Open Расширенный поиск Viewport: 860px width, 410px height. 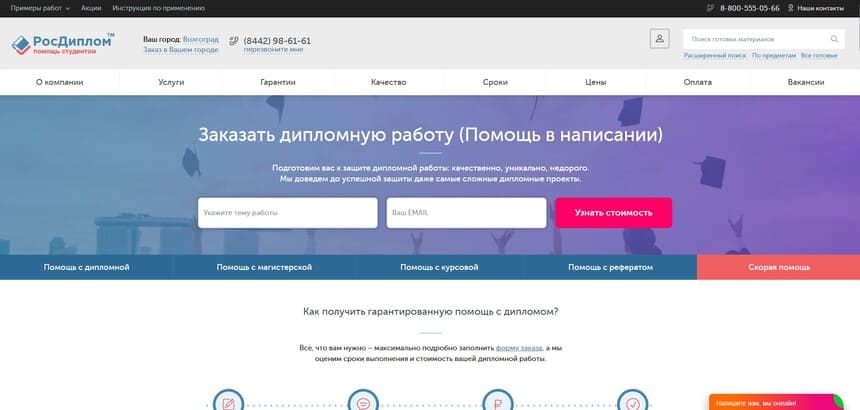click(715, 56)
